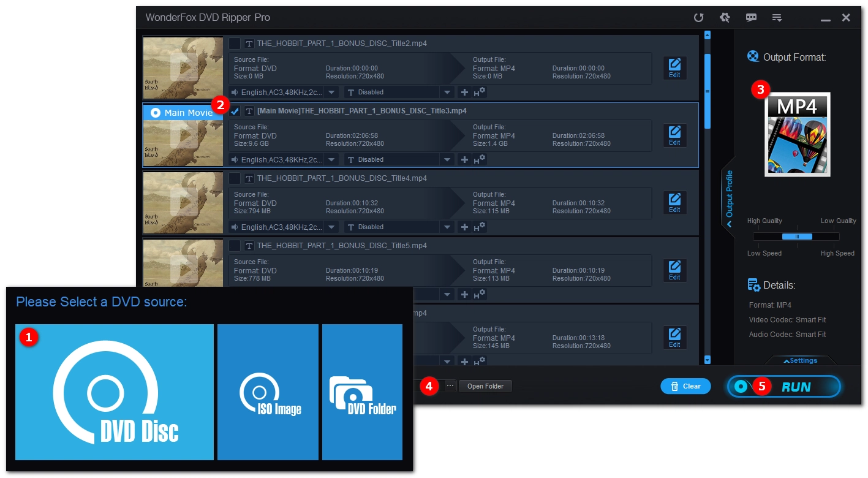Choose DVD Folder as source
Image resolution: width=868 pixels, height=478 pixels.
[x=362, y=392]
